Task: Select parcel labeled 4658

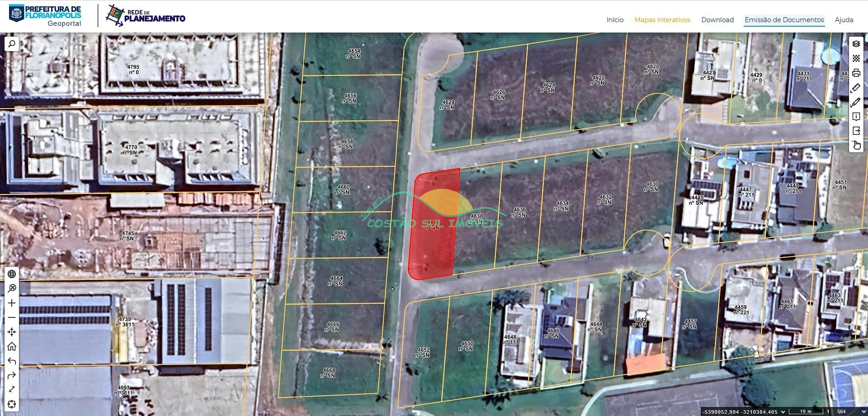Action: click(346, 144)
